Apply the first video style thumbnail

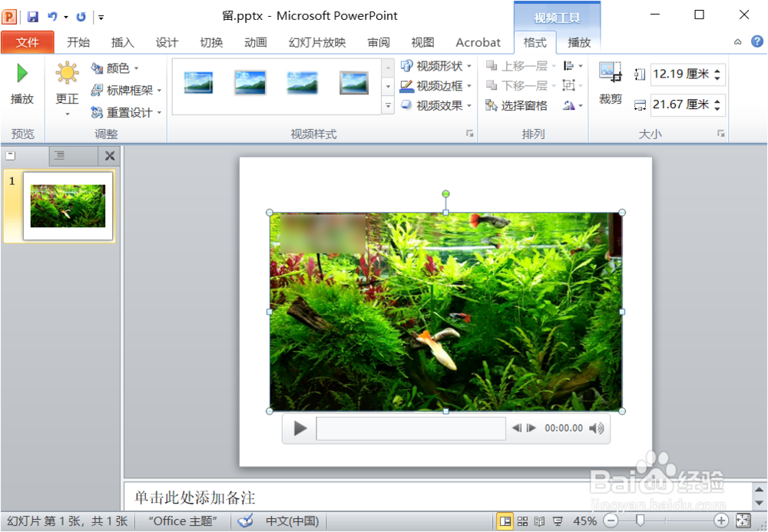pyautogui.click(x=198, y=83)
